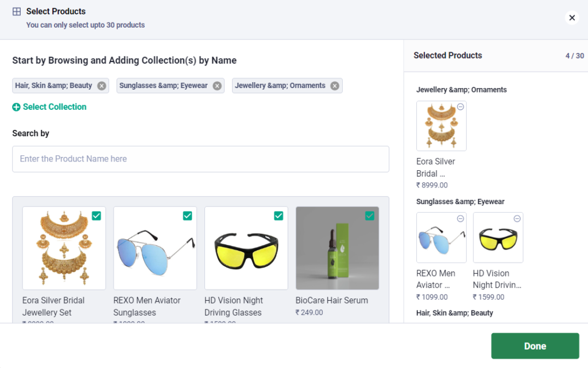
Task: Remove Sunglasses & Eyewear collection chip
Action: pos(217,86)
